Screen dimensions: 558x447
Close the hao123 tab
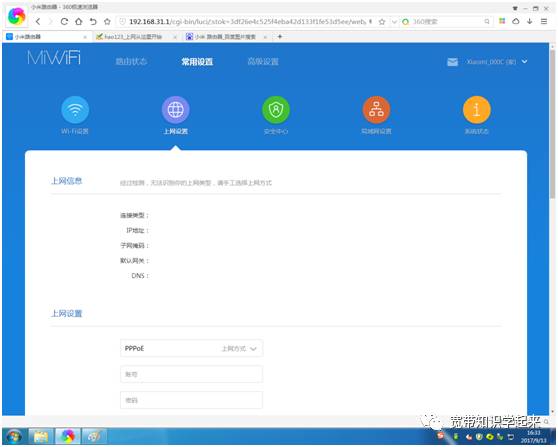click(175, 37)
